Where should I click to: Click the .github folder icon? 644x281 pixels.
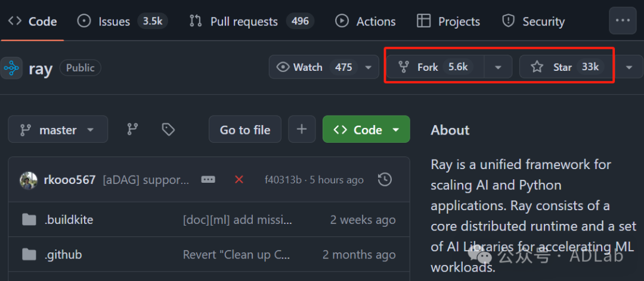29,255
